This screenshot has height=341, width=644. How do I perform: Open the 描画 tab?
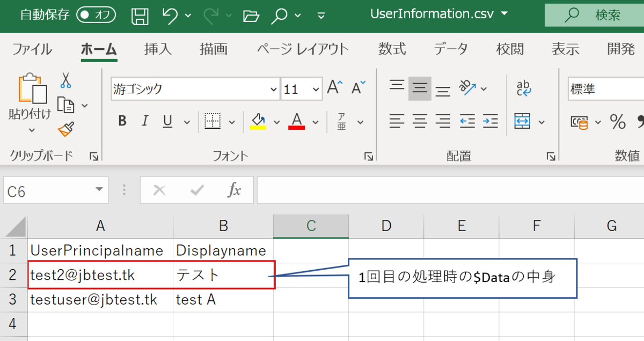[x=214, y=49]
